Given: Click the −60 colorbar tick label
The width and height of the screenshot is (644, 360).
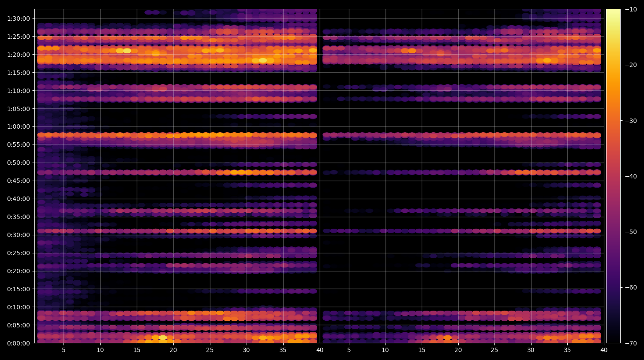Looking at the screenshot, I should [631, 287].
